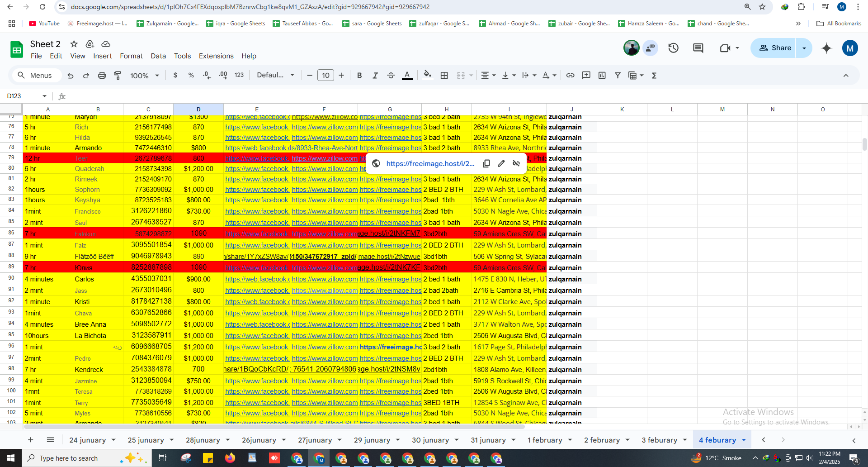
Task: Click Zillow link in row 95
Action: click(x=325, y=336)
